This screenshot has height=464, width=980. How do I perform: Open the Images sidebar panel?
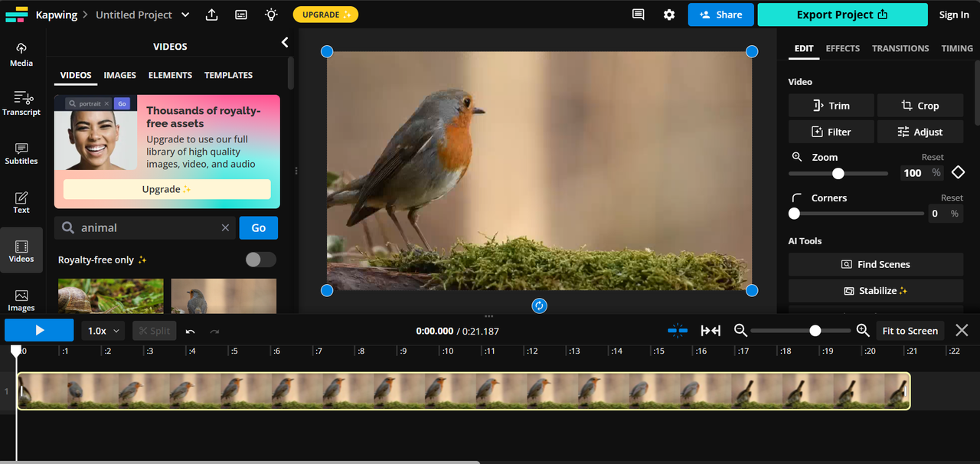tap(21, 299)
